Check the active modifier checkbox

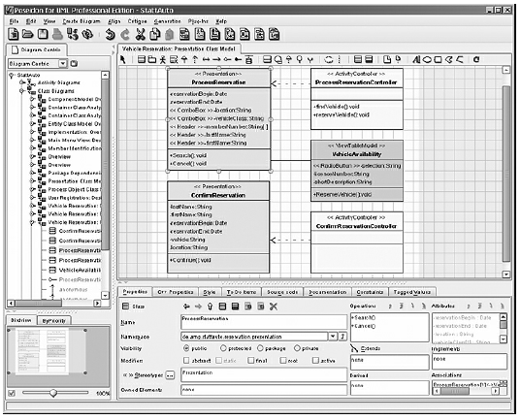315,361
